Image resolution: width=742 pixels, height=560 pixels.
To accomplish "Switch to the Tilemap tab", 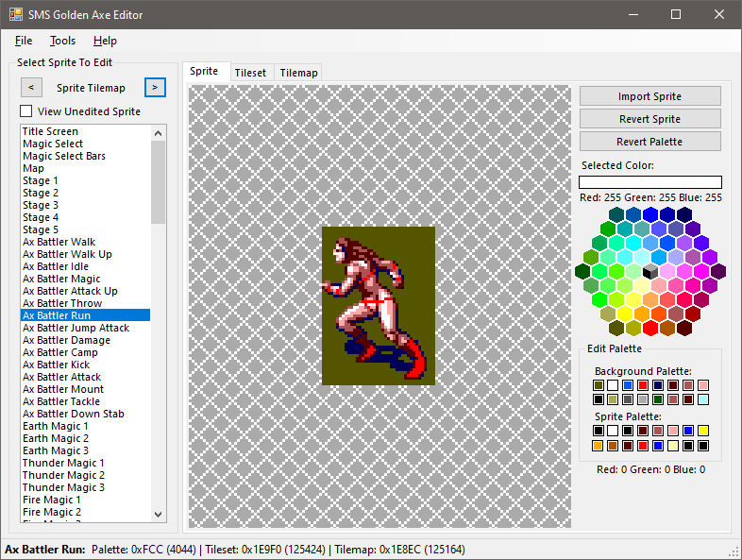I will [298, 73].
